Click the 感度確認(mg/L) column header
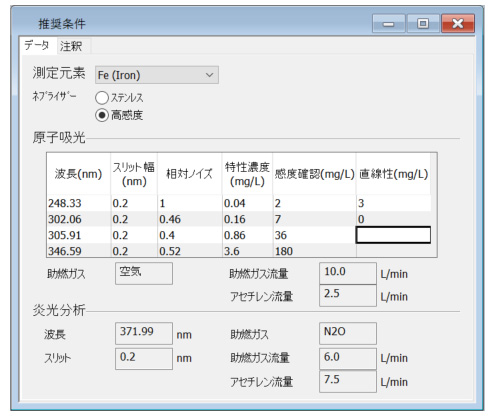Screen dimensions: 496x417 [314, 174]
